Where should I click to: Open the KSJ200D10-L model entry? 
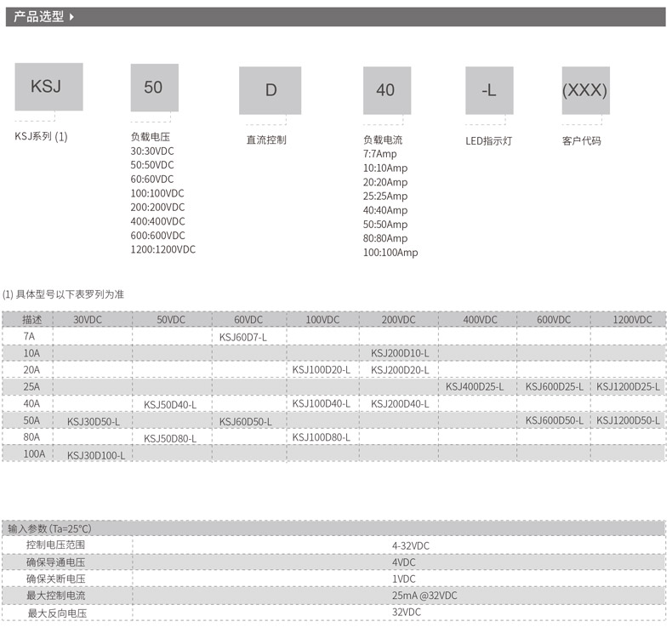[x=400, y=353]
